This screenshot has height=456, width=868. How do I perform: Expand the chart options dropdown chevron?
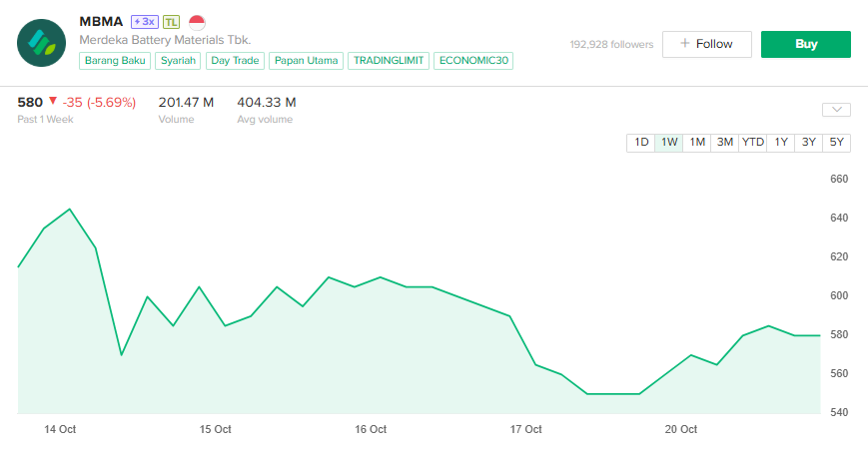pyautogui.click(x=836, y=110)
